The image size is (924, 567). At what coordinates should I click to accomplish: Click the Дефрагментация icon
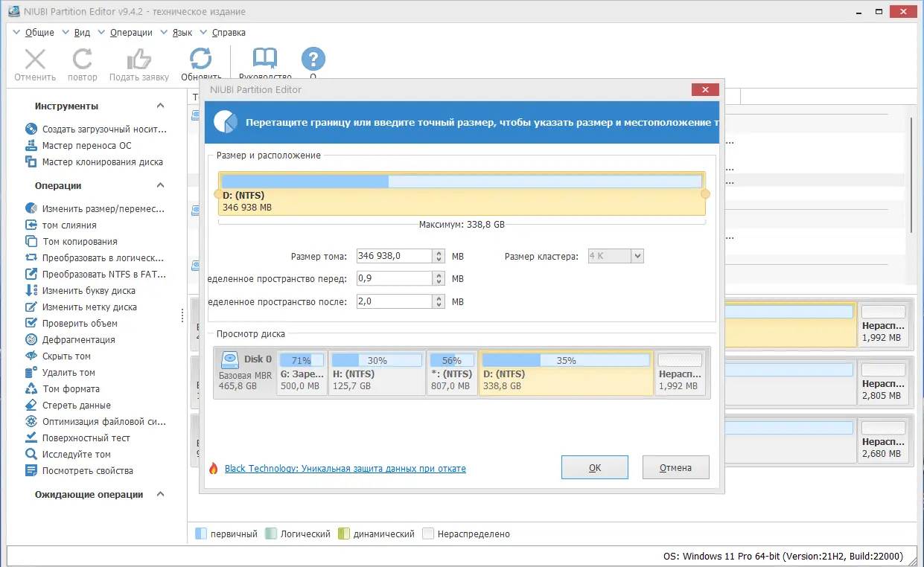(x=31, y=340)
